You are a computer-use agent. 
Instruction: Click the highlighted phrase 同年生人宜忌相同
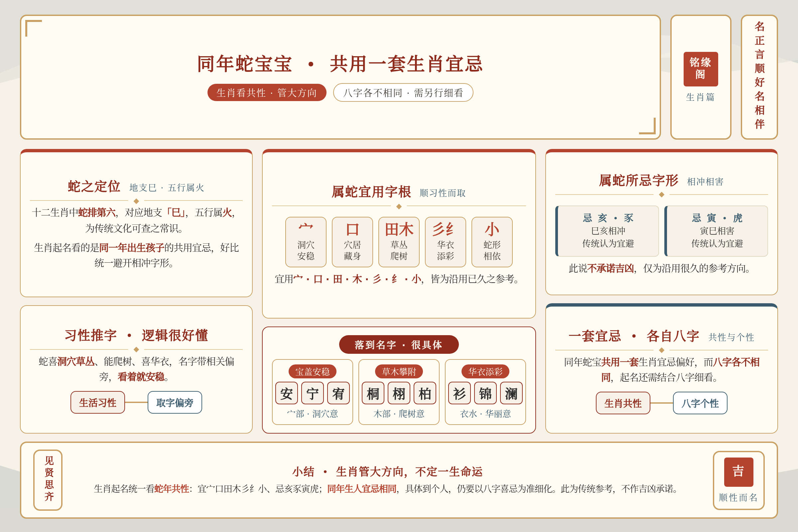[362, 489]
